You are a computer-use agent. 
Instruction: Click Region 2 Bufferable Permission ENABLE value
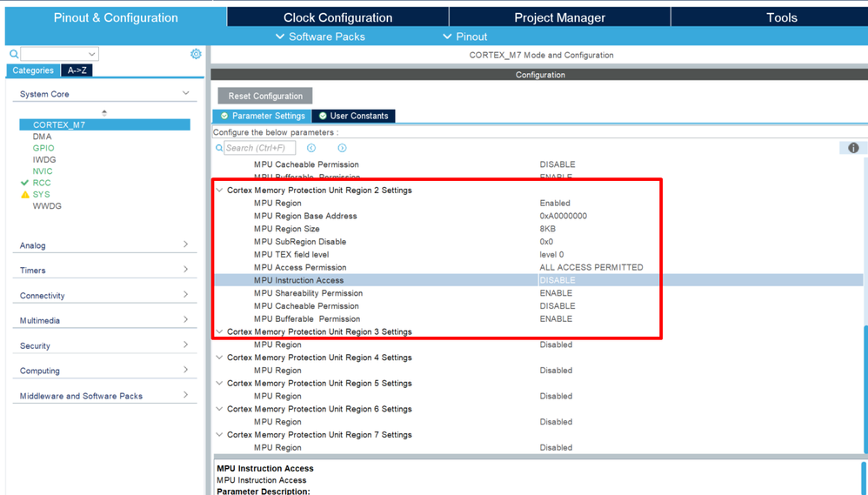[556, 319]
